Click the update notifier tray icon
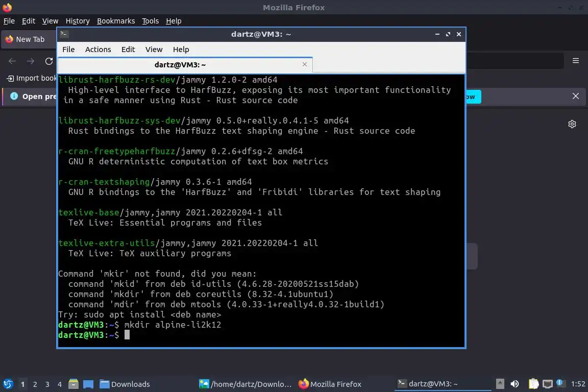 coord(559,383)
